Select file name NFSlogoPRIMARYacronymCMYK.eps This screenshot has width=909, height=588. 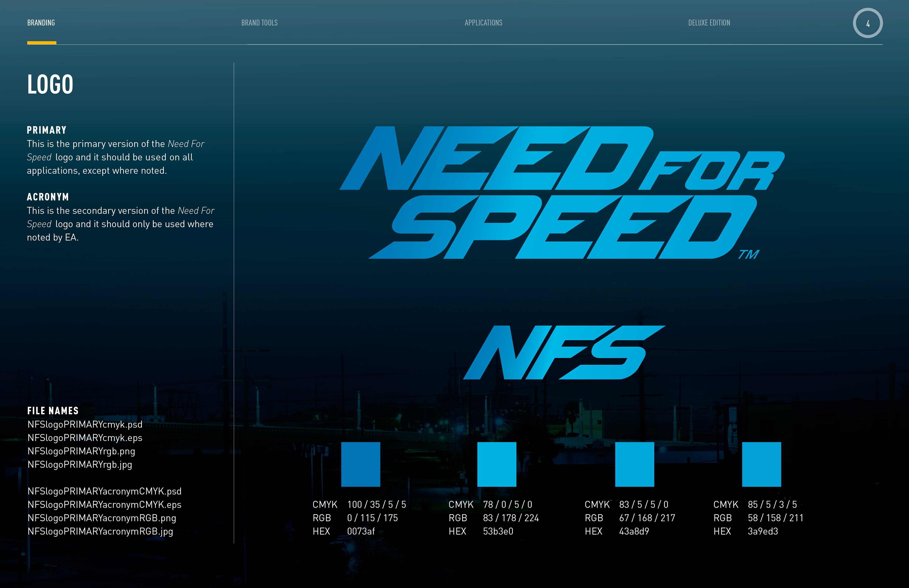pyautogui.click(x=105, y=505)
